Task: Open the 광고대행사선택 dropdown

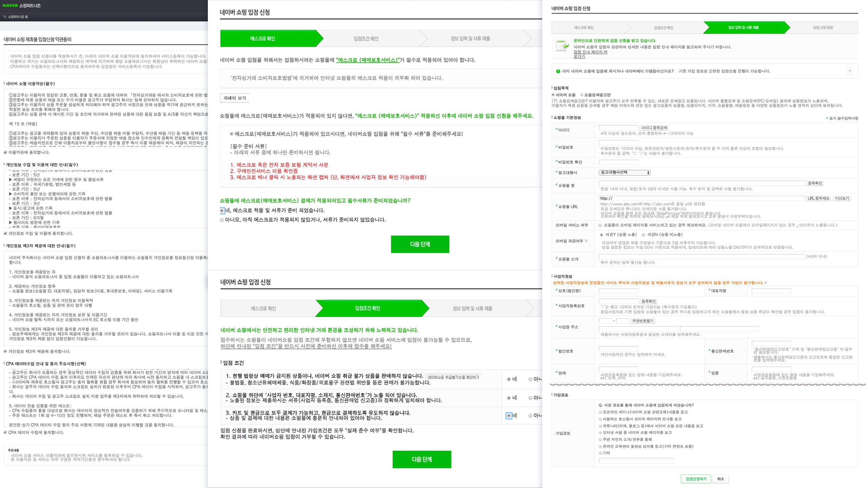Action: 625,172
